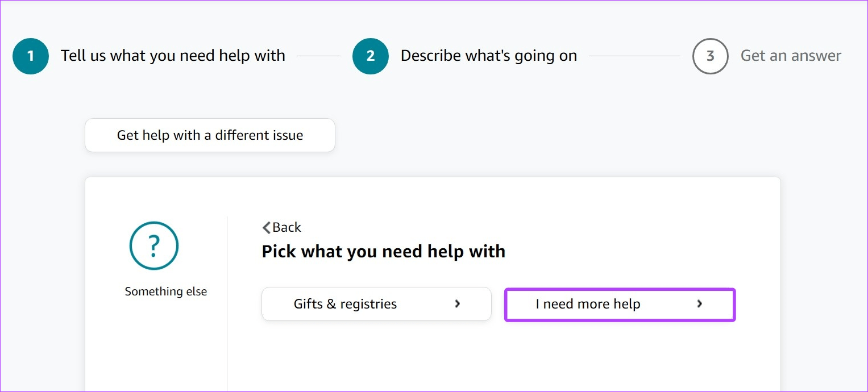The width and height of the screenshot is (868, 392).
Task: Click the step 3 circle icon
Action: click(x=710, y=56)
